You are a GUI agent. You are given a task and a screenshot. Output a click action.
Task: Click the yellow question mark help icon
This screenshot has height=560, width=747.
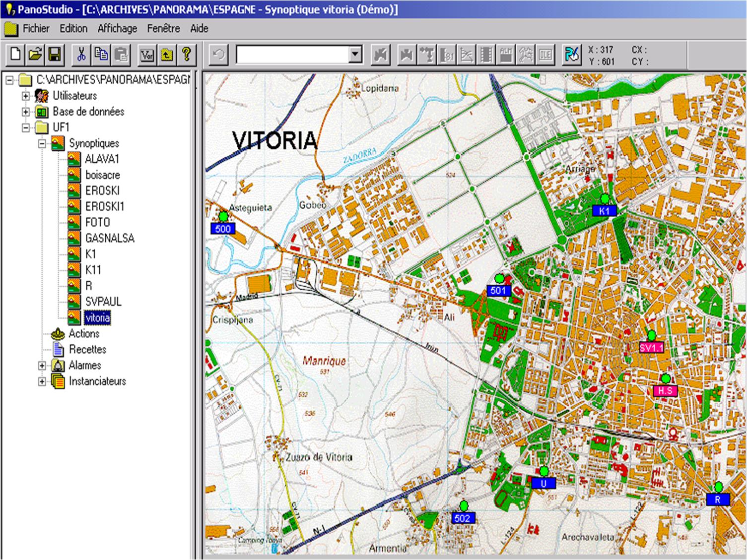click(187, 55)
